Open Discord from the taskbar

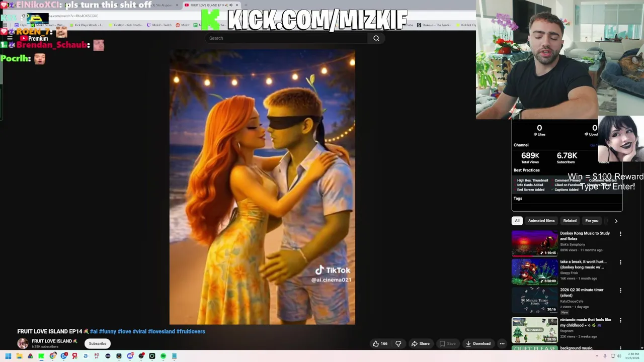[x=130, y=356]
